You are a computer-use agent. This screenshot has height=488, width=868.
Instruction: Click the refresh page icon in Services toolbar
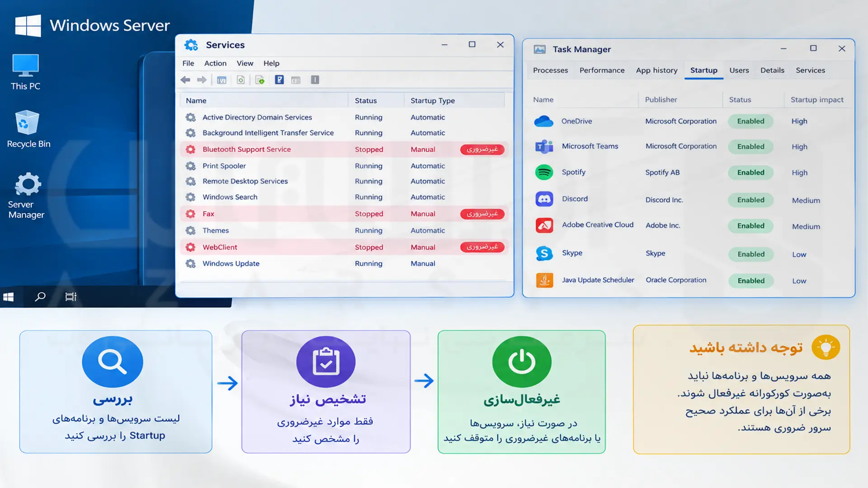point(241,80)
